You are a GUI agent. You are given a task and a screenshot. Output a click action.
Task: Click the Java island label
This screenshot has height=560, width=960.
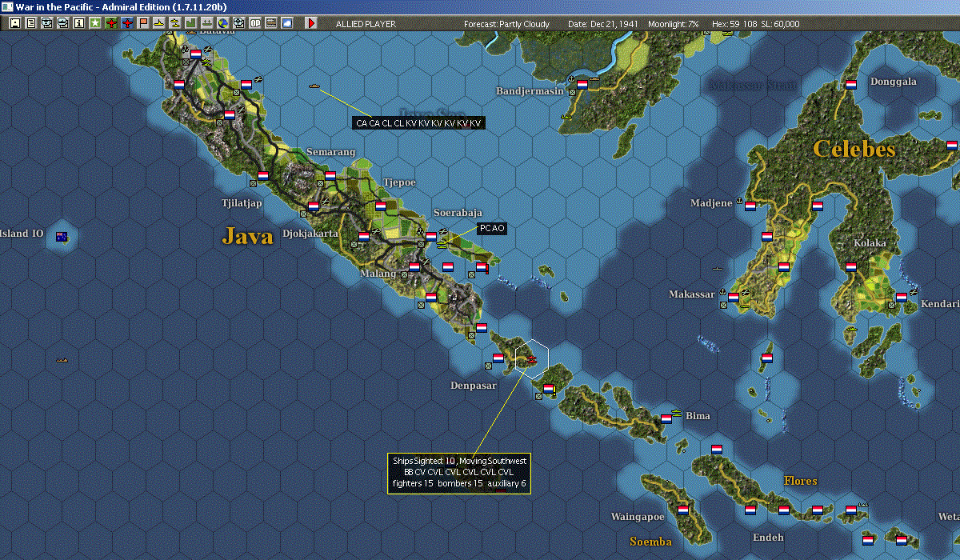[x=248, y=235]
